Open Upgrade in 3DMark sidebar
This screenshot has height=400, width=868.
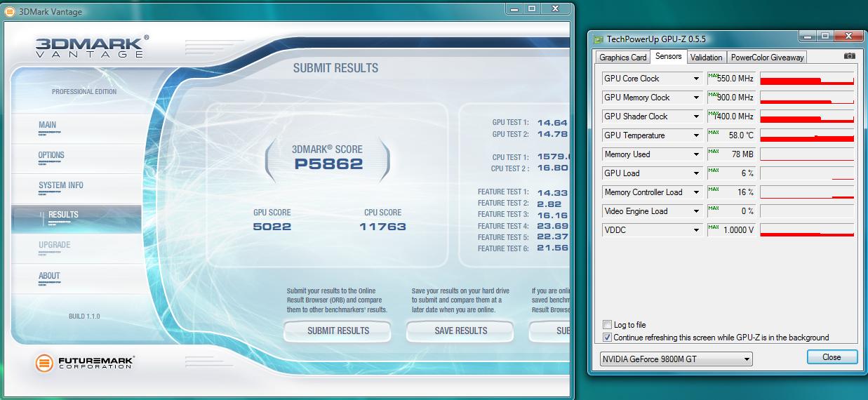click(x=76, y=247)
